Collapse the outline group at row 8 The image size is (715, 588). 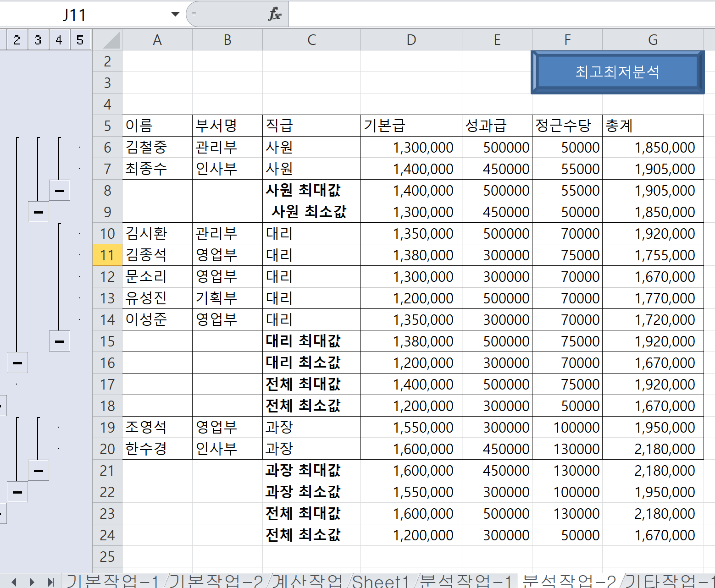[x=60, y=190]
